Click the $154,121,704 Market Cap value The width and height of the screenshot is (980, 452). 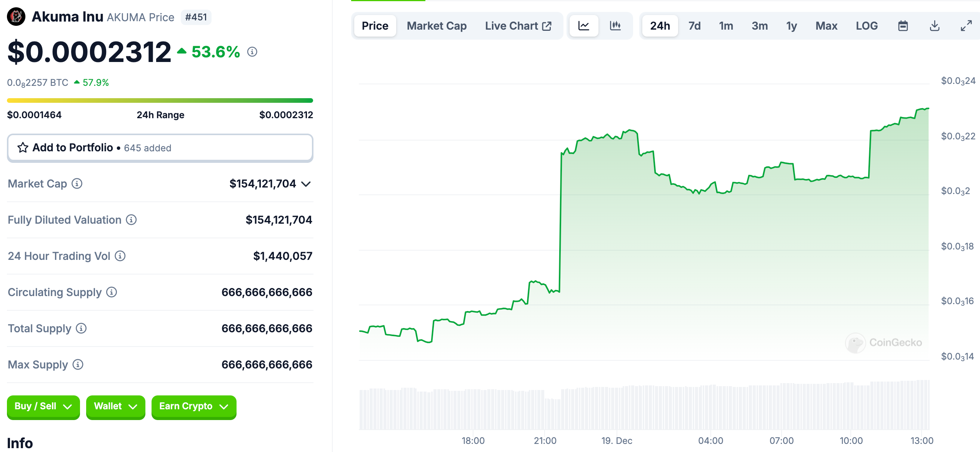click(263, 184)
